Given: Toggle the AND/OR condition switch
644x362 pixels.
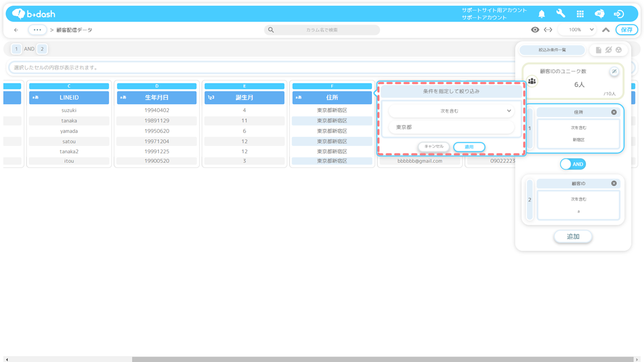Looking at the screenshot, I should tap(573, 164).
